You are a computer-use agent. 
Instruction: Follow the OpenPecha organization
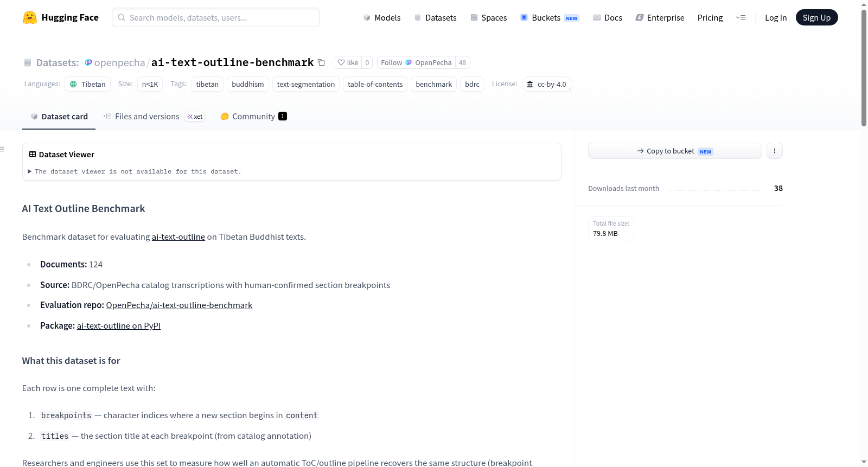416,62
